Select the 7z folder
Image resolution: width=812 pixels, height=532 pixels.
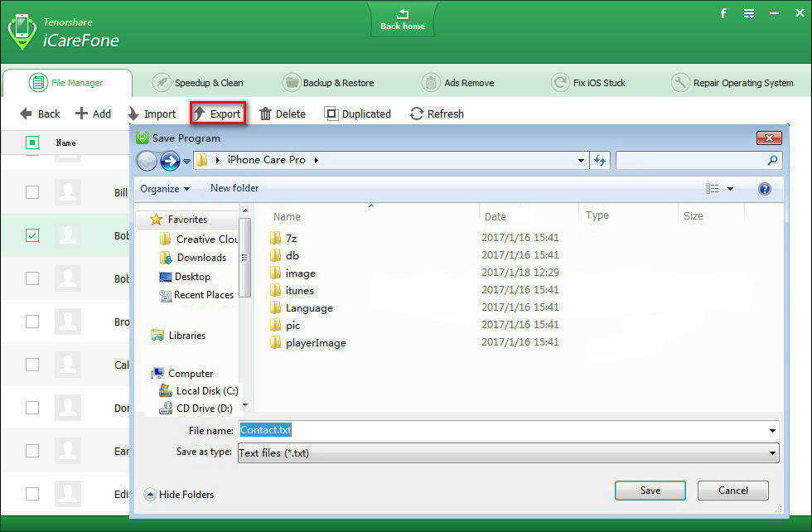tap(283, 239)
